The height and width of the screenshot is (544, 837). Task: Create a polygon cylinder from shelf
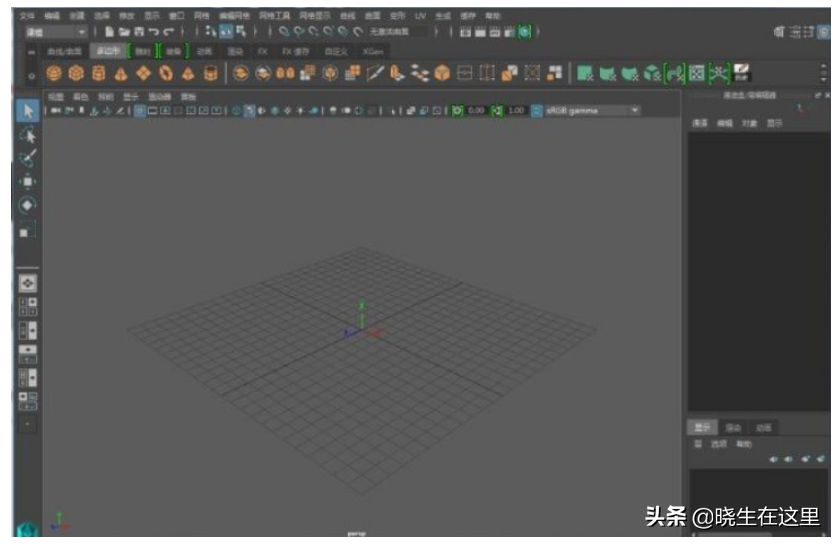click(x=99, y=73)
